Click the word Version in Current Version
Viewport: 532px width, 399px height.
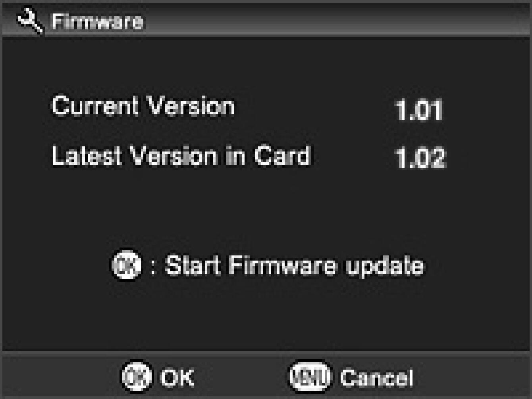click(x=190, y=106)
